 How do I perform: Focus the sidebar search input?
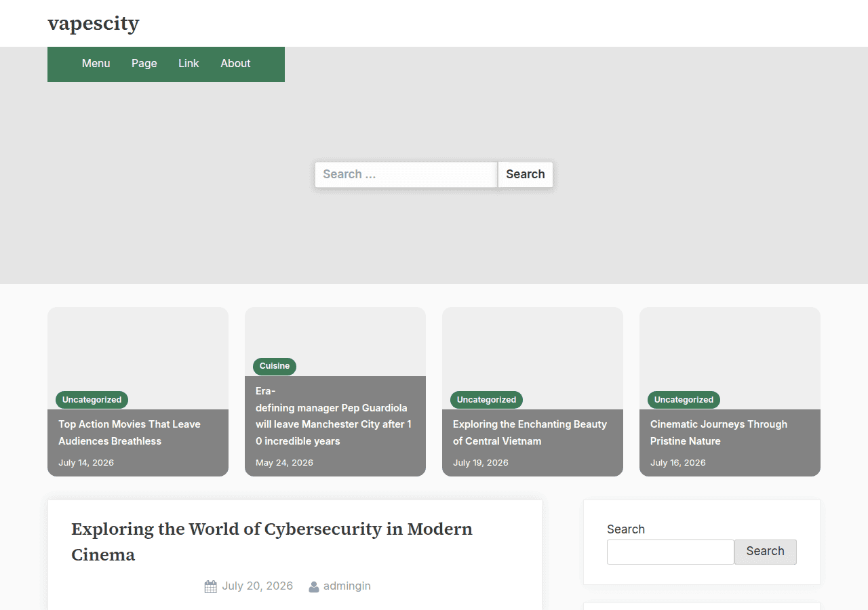point(671,552)
